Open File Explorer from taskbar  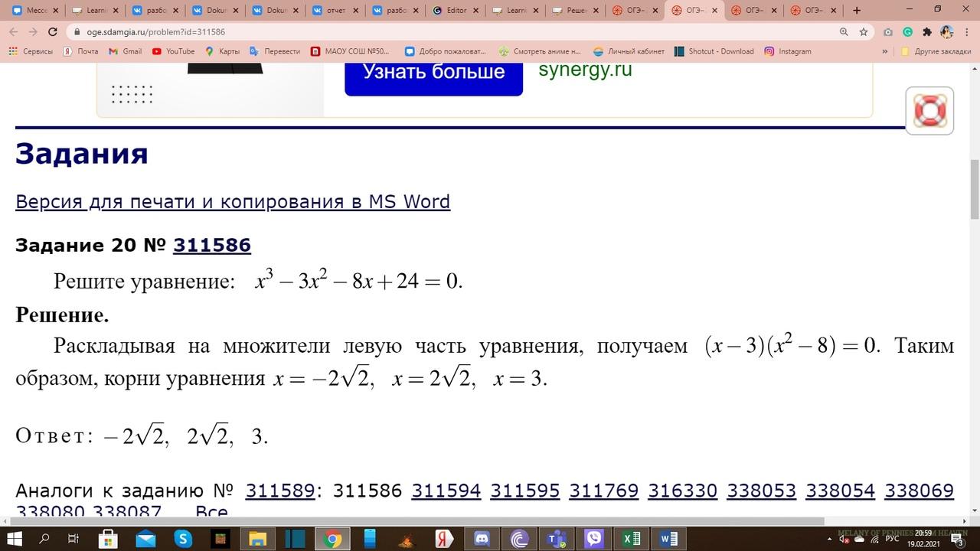tap(258, 540)
